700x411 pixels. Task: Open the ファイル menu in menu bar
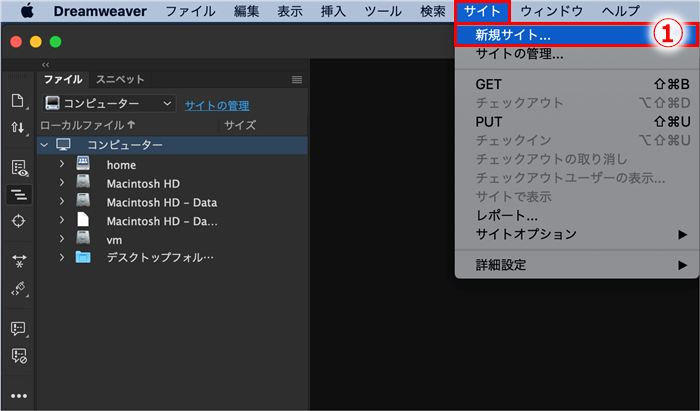tap(191, 11)
